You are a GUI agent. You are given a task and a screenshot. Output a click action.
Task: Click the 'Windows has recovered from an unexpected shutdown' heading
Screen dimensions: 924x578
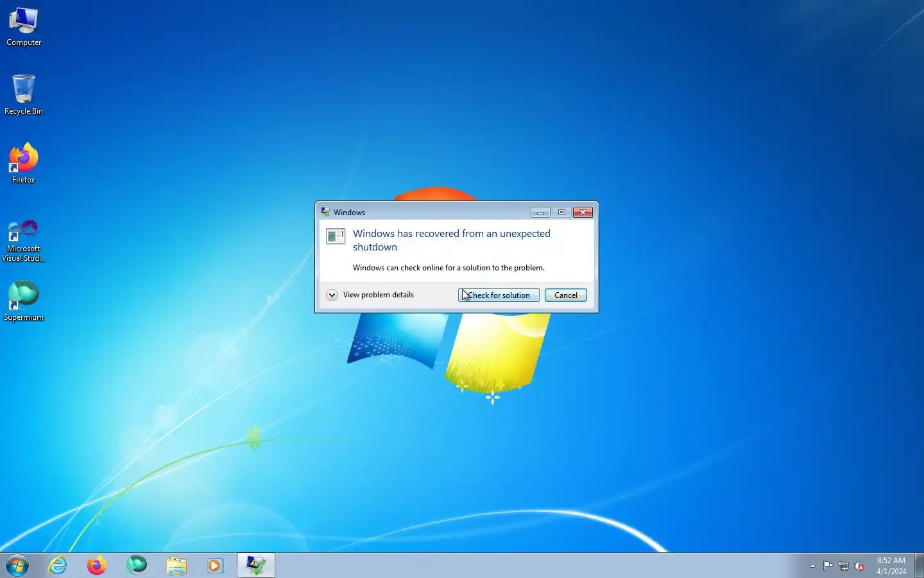[452, 240]
